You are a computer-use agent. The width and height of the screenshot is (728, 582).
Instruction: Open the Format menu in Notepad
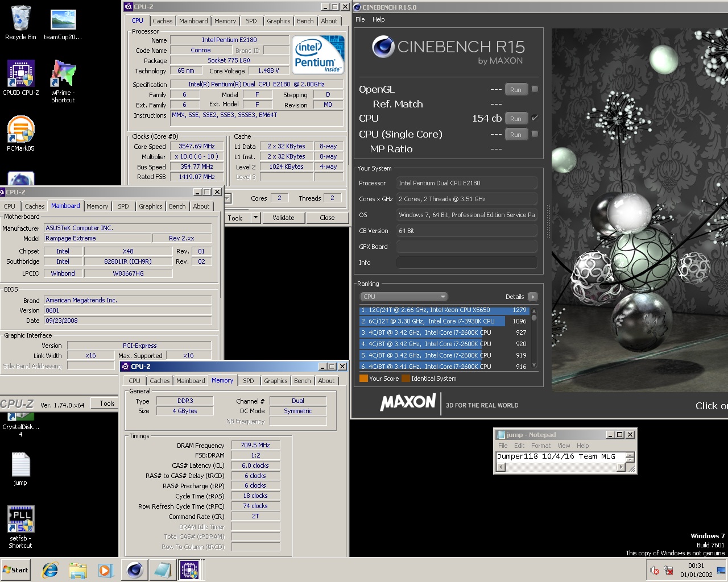pyautogui.click(x=541, y=446)
